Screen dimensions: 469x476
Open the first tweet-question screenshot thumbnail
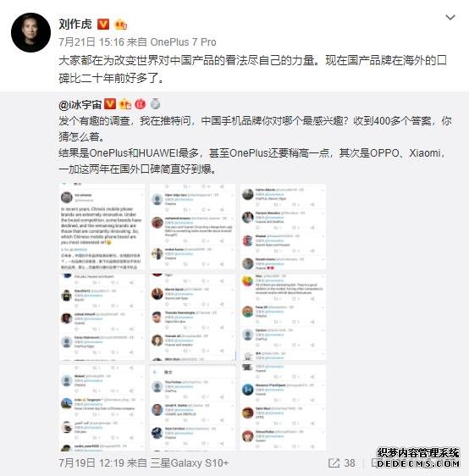(x=102, y=226)
